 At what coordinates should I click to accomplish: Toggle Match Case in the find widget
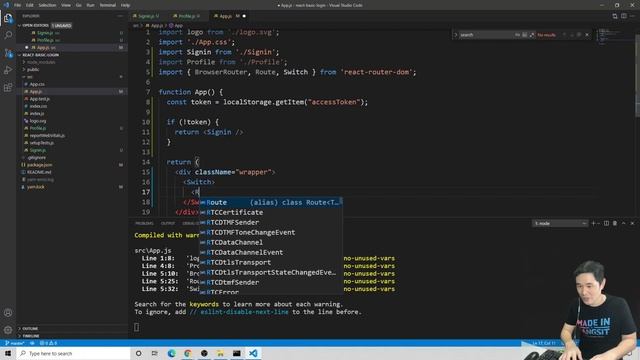point(517,35)
